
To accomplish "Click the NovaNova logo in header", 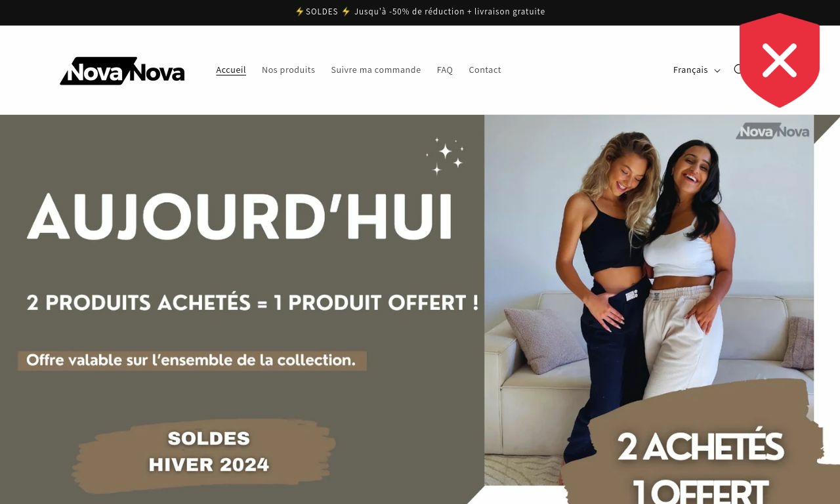I will 123,70.
